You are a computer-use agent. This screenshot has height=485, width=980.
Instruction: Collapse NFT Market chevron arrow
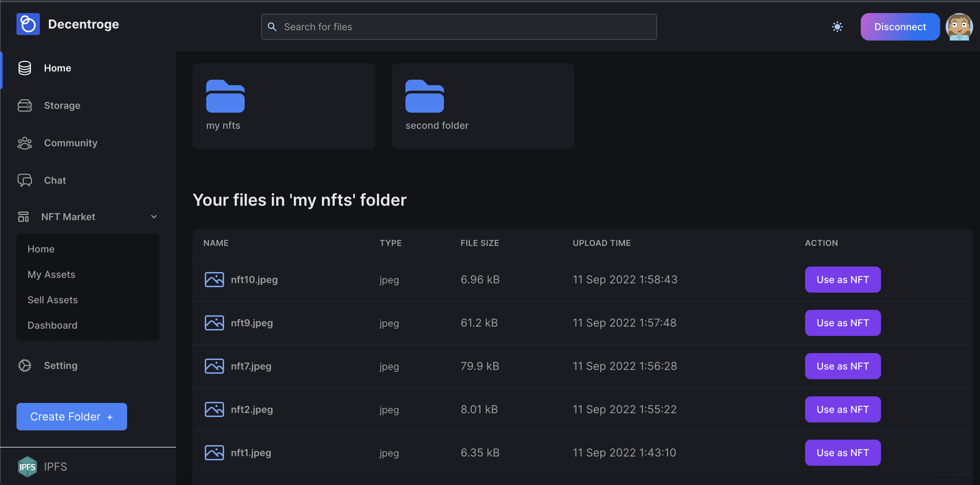[154, 217]
